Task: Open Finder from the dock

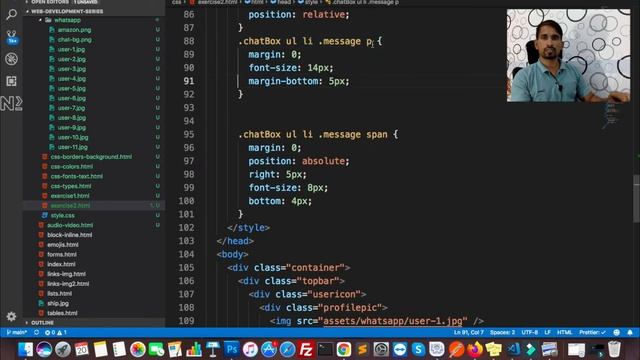Action: 25,349
